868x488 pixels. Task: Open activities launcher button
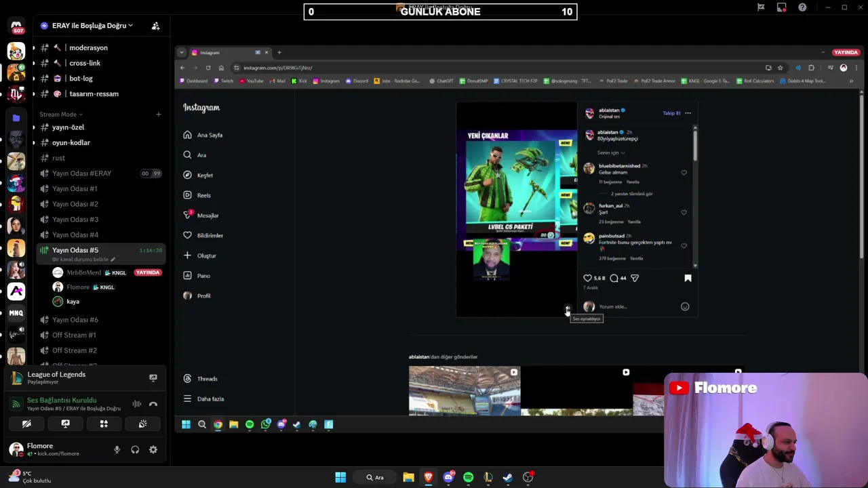click(104, 424)
